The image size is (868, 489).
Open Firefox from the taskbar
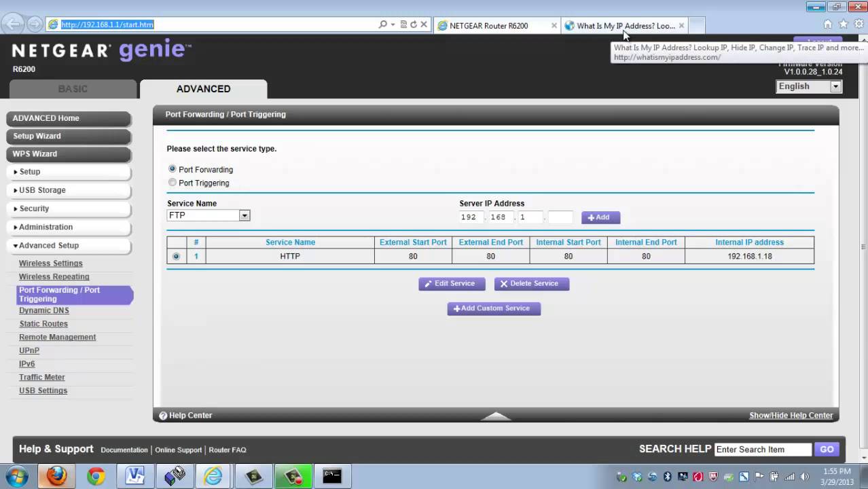pos(56,476)
